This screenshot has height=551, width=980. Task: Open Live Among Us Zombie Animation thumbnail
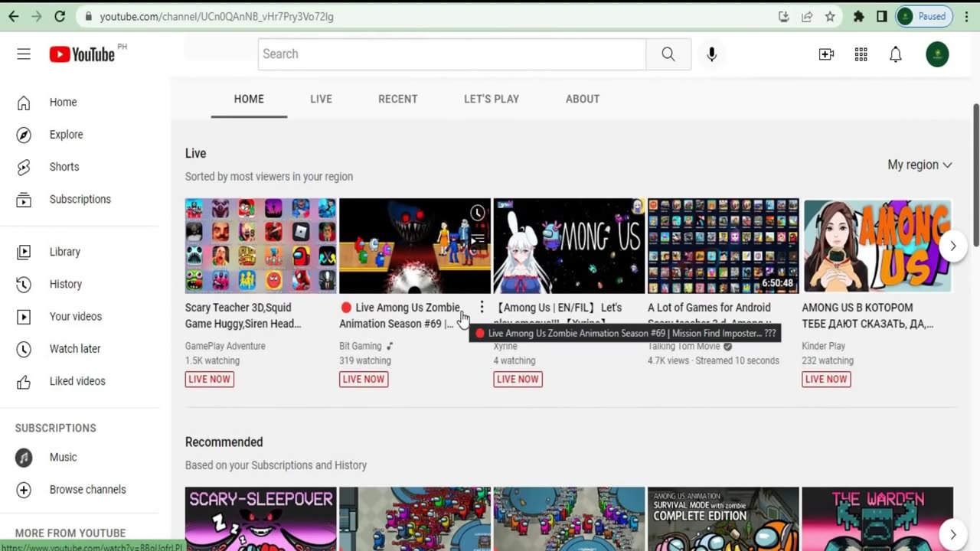tap(415, 246)
